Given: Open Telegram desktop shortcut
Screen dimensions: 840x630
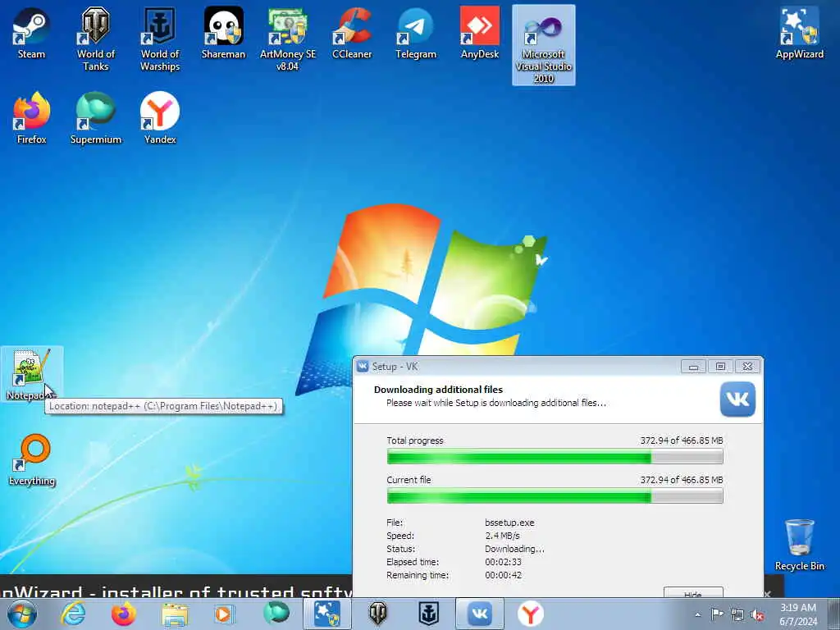Looking at the screenshot, I should 416,33.
